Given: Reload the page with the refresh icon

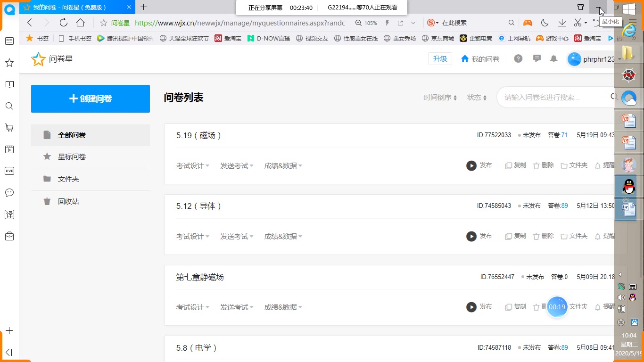Looking at the screenshot, I should (x=64, y=23).
